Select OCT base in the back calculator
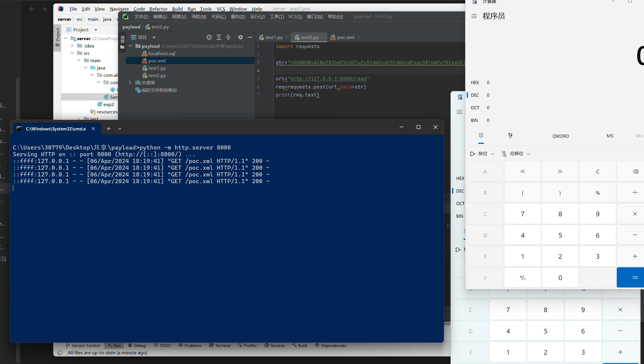644x364 pixels. tap(460, 203)
